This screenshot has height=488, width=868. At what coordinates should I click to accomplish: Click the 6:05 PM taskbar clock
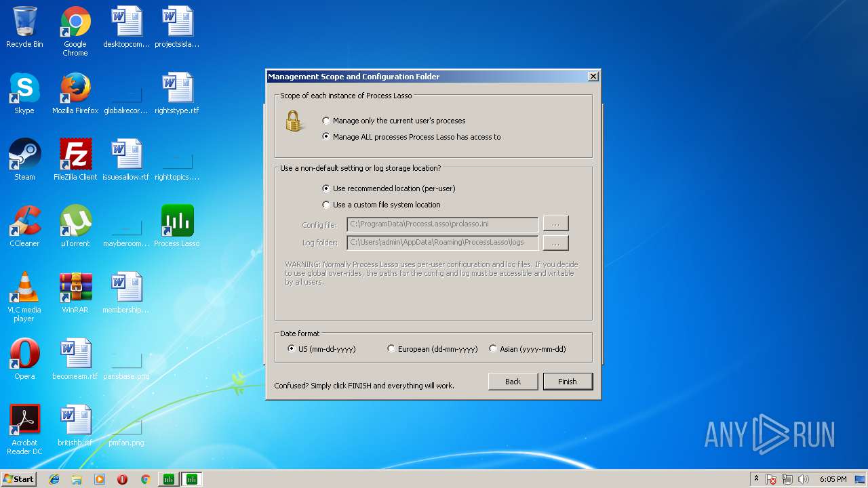point(833,479)
